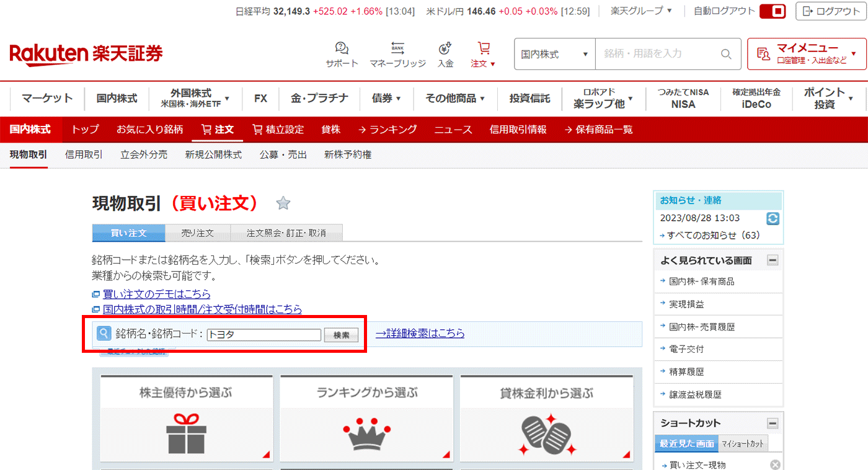Switch to the 公募・売出 sub-tab
This screenshot has height=470, width=868.
coord(283,154)
